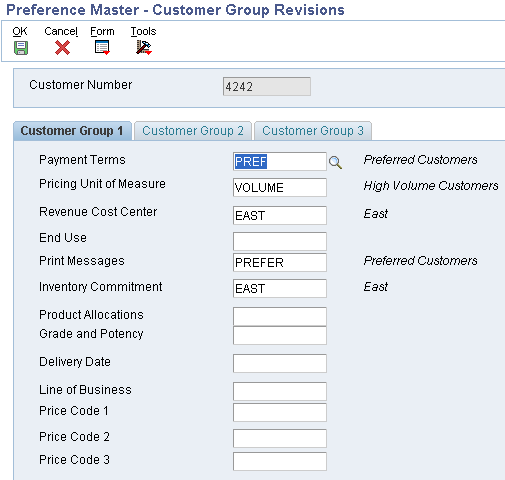This screenshot has width=505, height=480.
Task: Click the Inventory Commitment field
Action: click(x=280, y=288)
